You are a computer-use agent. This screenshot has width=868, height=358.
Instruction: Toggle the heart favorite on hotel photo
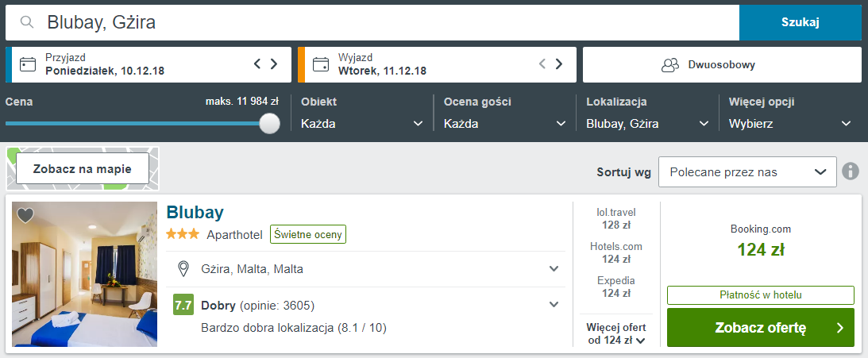pos(25,215)
